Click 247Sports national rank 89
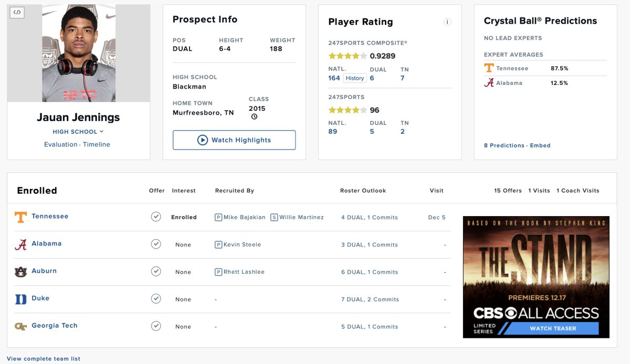The image size is (630, 364). 333,132
